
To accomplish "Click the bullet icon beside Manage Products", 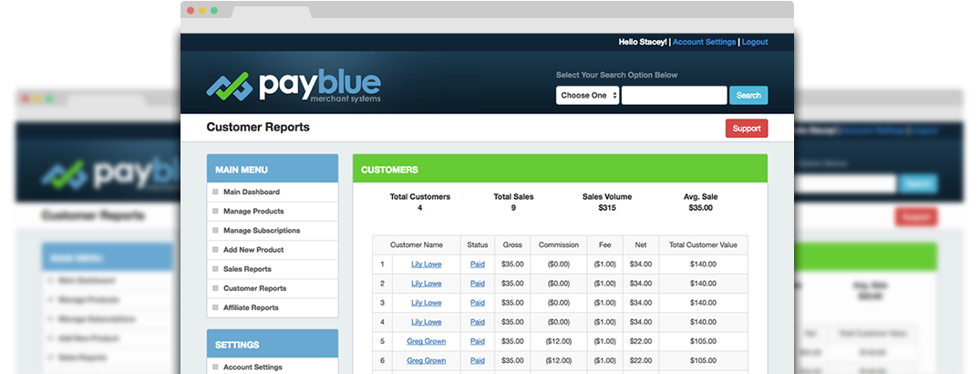I will (216, 212).
